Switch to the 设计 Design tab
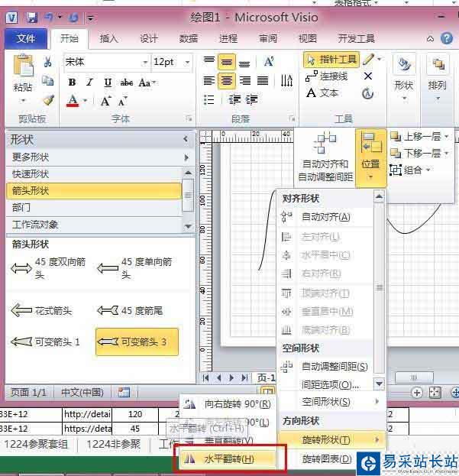The height and width of the screenshot is (476, 459). coord(149,38)
